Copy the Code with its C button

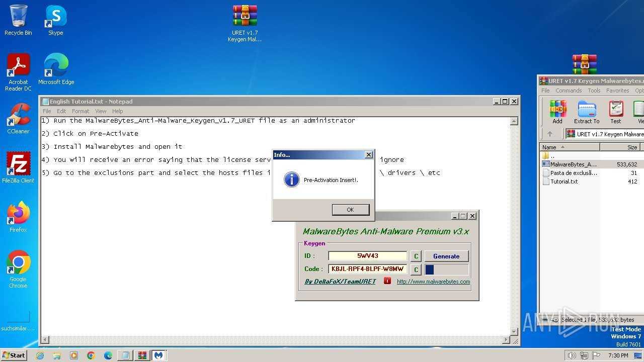(x=416, y=269)
